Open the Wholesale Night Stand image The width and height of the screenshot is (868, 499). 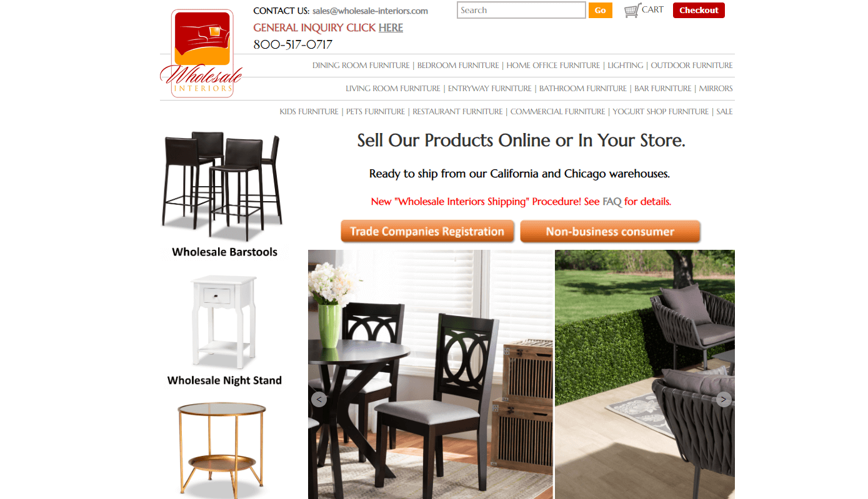[224, 331]
